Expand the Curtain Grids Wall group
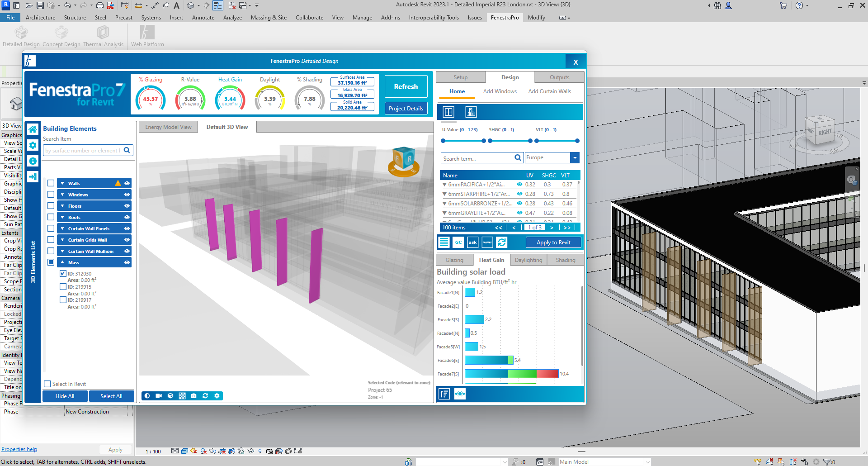Viewport: 868px width, 466px height. pyautogui.click(x=62, y=240)
